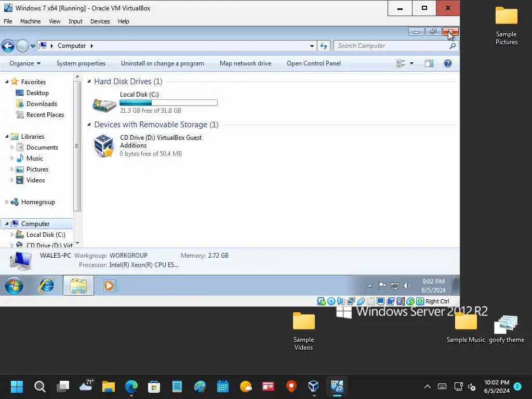Click Action Center flag in guest tray
The image size is (532, 399).
point(382,286)
